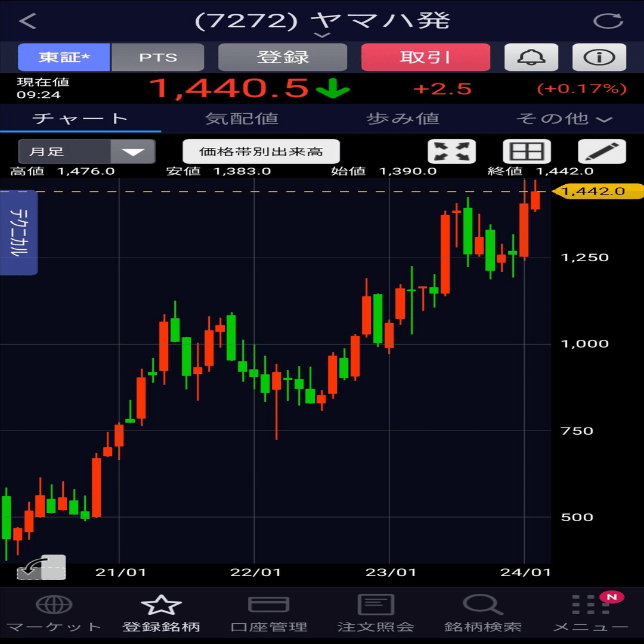Select the pencil drawing tool
644x644 pixels.
(602, 151)
